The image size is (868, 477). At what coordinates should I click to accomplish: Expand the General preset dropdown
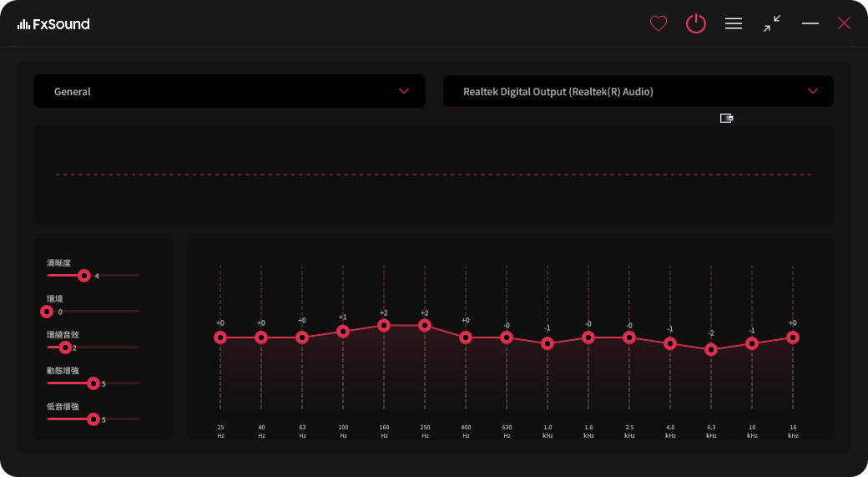pyautogui.click(x=229, y=91)
